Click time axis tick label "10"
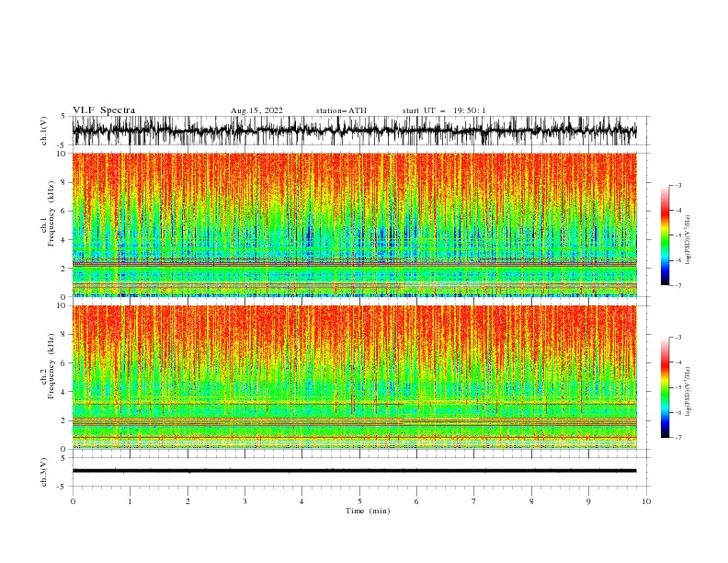 (x=646, y=501)
